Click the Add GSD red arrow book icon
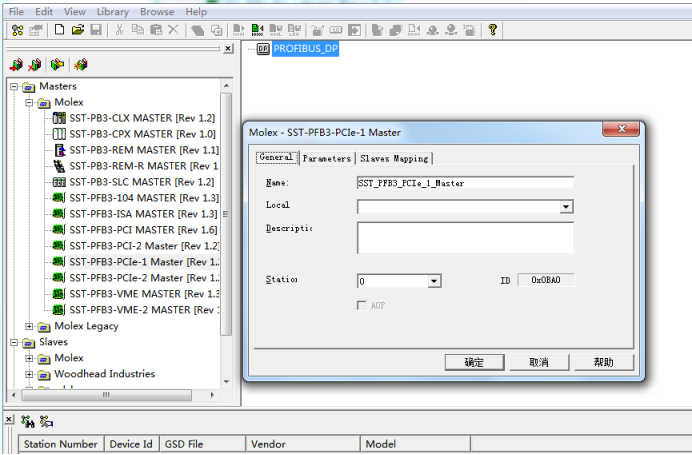 point(16,65)
